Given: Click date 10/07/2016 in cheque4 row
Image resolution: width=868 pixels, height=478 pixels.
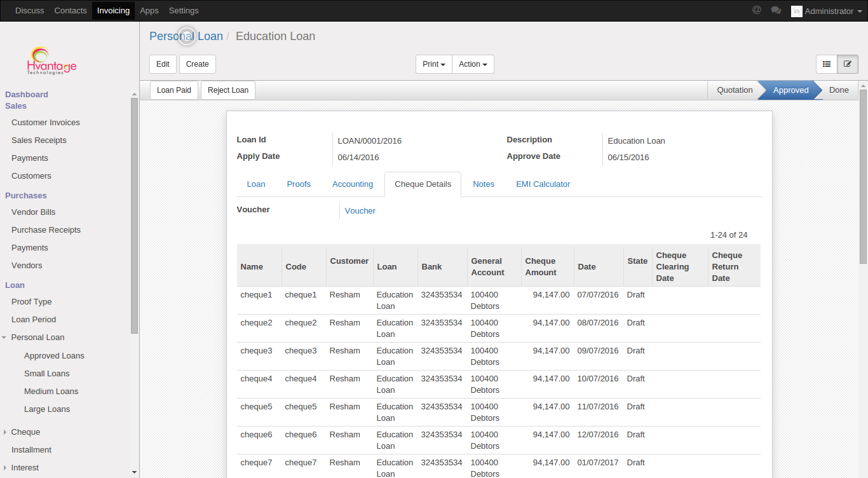Looking at the screenshot, I should click(x=598, y=379).
